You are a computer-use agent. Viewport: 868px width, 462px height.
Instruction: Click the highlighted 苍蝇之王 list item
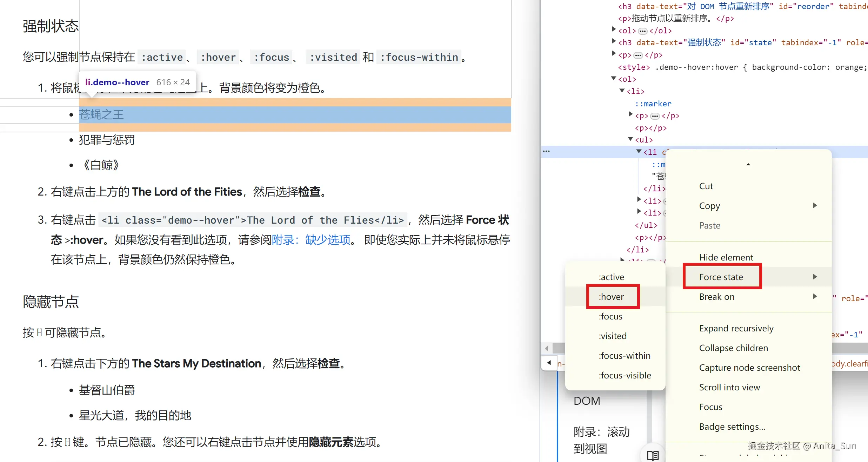[101, 115]
